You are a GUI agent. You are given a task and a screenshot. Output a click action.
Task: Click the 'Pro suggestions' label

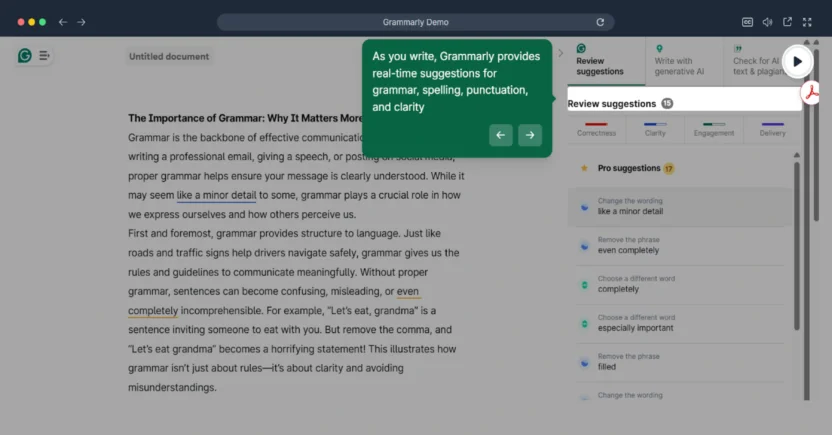click(x=629, y=168)
